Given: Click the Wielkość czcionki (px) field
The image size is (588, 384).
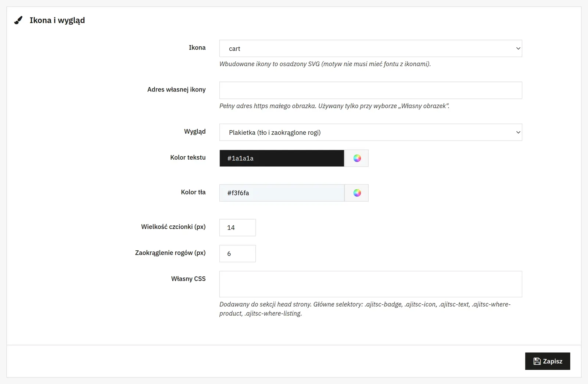Looking at the screenshot, I should (237, 228).
